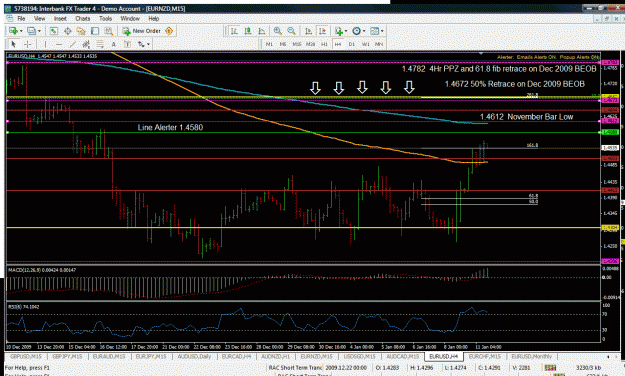Switch chart to line chart style

coord(261,31)
